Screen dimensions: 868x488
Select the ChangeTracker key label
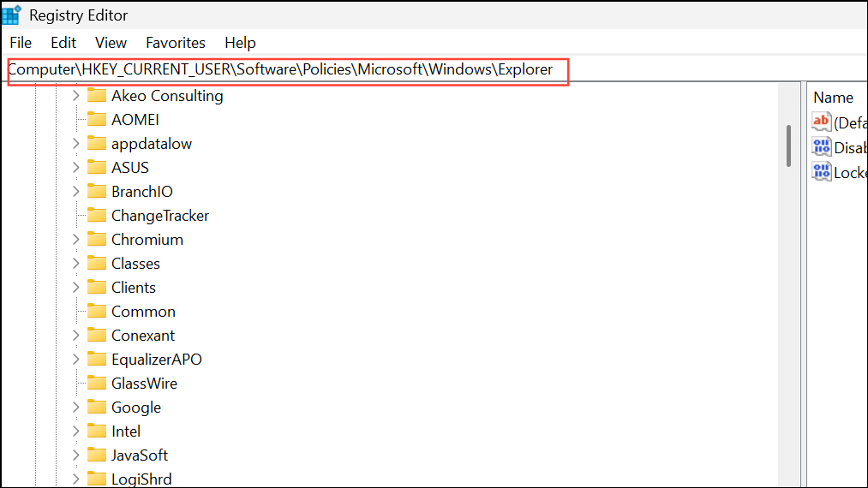tap(160, 216)
